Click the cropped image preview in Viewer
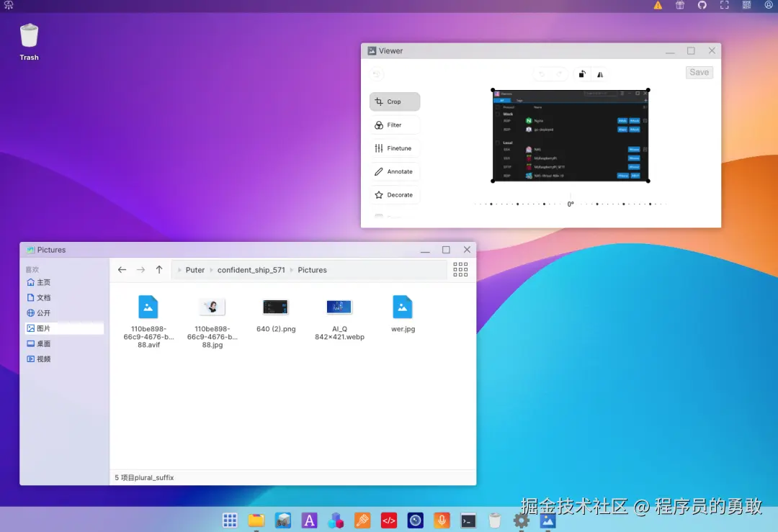778x532 pixels. [x=570, y=135]
